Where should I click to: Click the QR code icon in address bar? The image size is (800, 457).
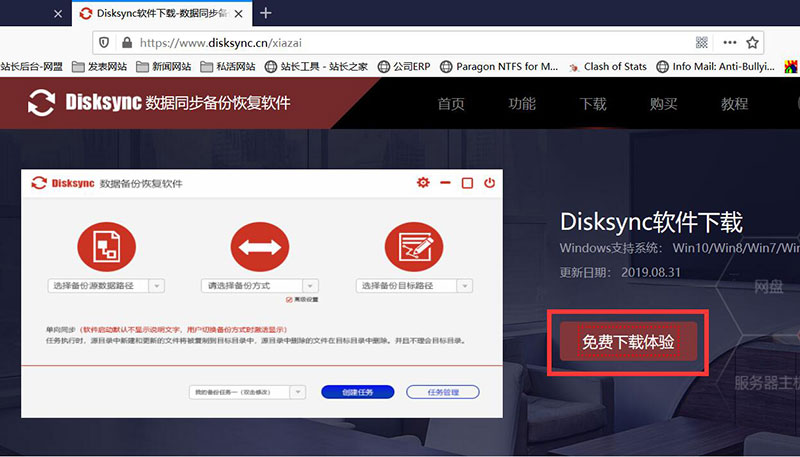point(702,43)
